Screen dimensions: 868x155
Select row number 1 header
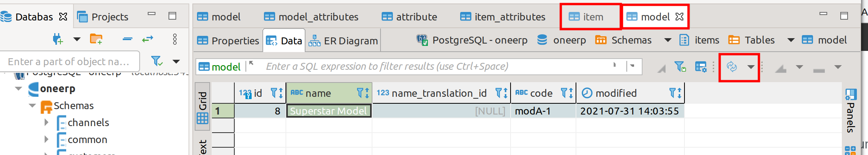[223, 111]
